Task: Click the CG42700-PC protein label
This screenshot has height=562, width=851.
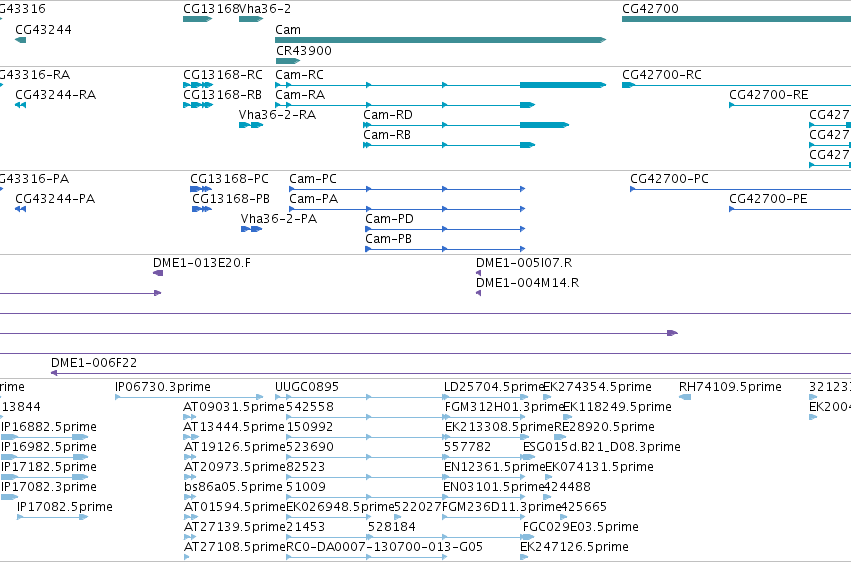Action: (670, 179)
